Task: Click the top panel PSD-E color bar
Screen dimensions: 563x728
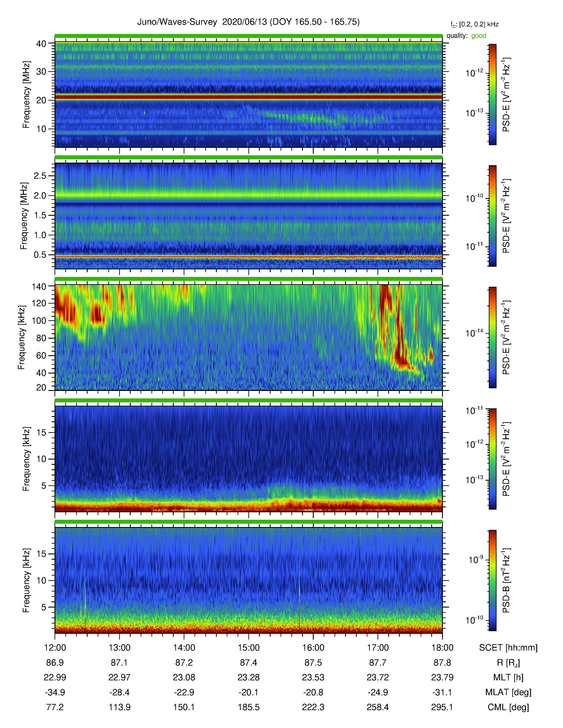Action: [x=493, y=94]
